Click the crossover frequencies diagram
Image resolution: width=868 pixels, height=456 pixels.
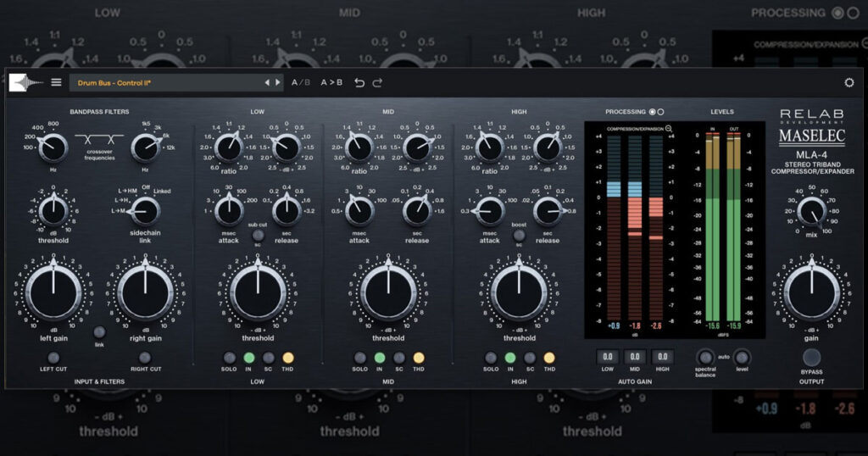tap(99, 140)
